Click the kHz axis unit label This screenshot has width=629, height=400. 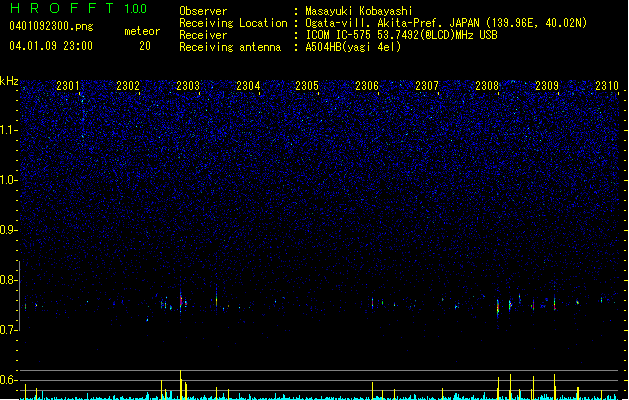(x=9, y=81)
